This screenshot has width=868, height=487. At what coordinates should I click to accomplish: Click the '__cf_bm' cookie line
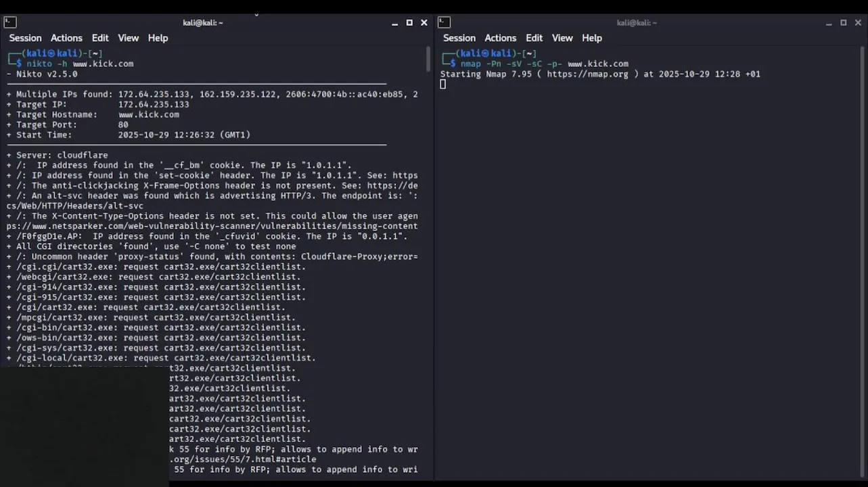pyautogui.click(x=179, y=165)
